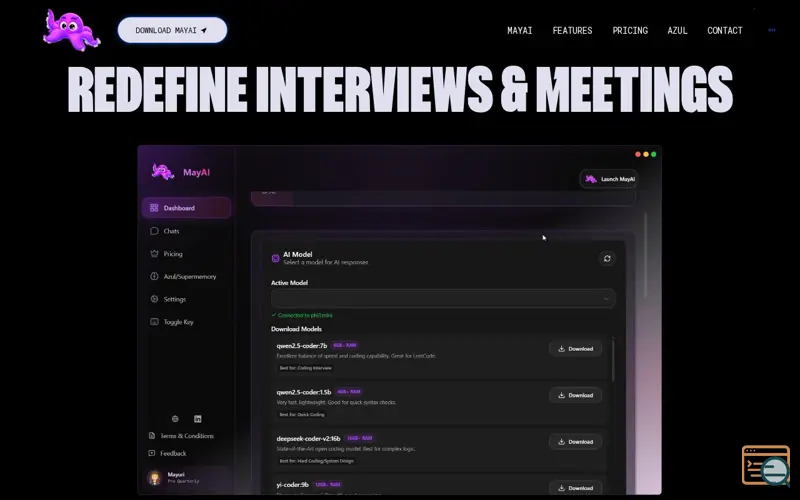The width and height of the screenshot is (800, 500).
Task: Click the yi-coder:9b model name
Action: pos(292,485)
